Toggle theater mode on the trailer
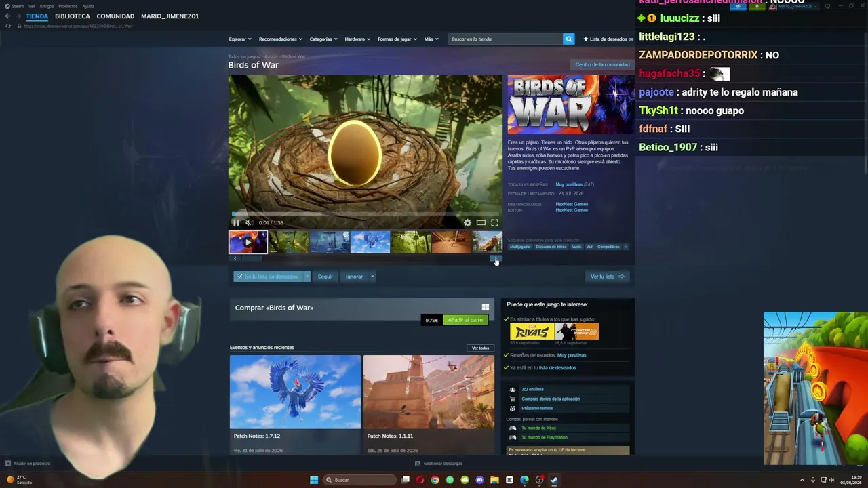This screenshot has height=488, width=868. (481, 222)
